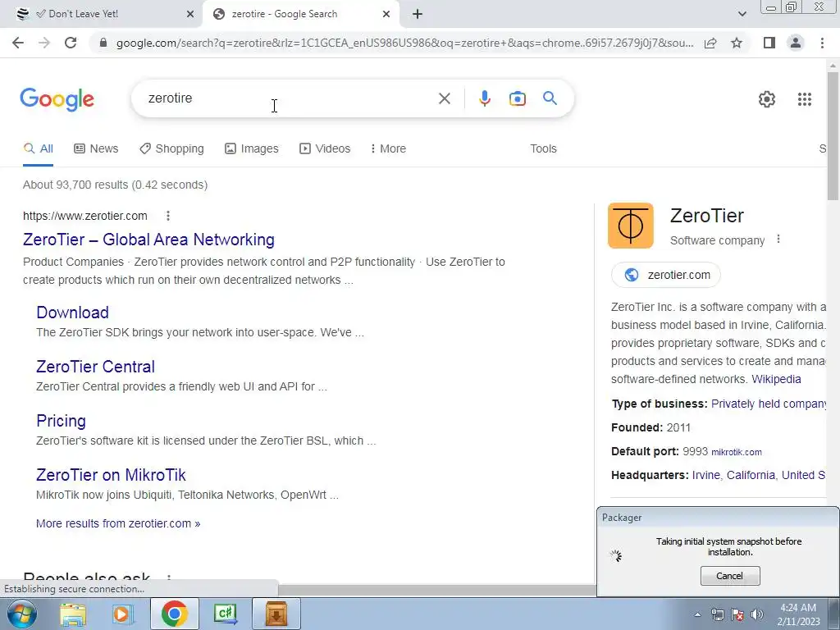
Task: Open ZeroTier on MikroTik link
Action: [x=111, y=475]
